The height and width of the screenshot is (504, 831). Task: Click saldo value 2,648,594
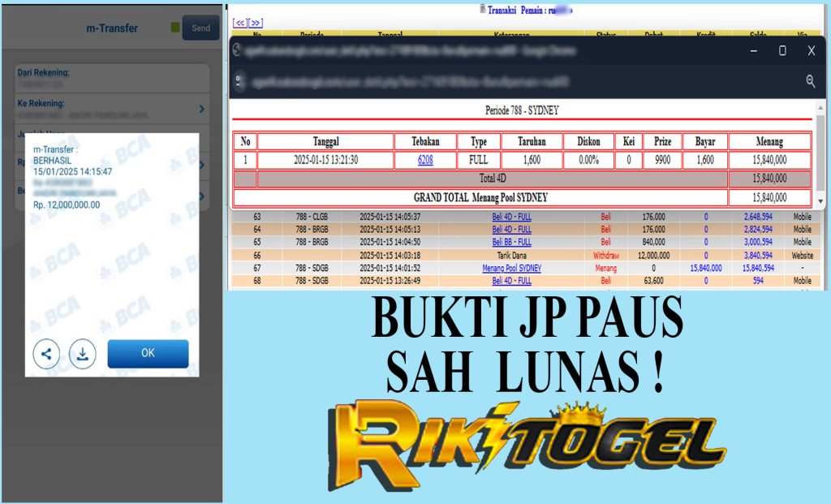758,217
